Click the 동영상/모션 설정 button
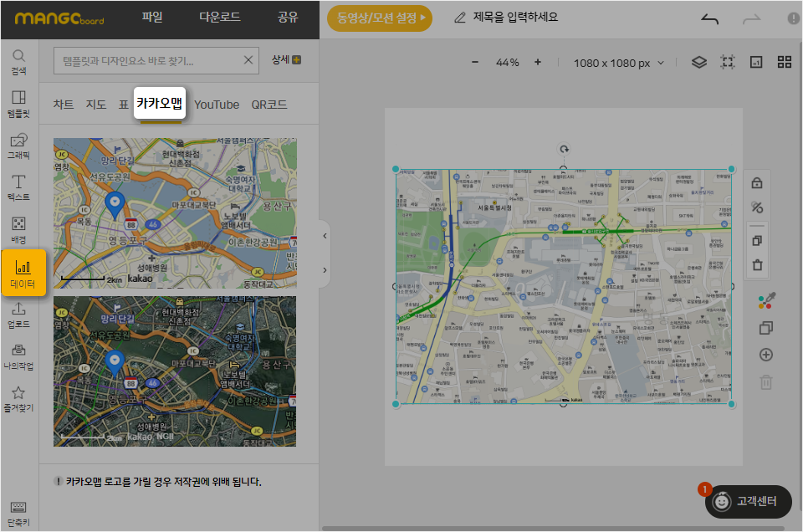803x532 pixels. [380, 18]
